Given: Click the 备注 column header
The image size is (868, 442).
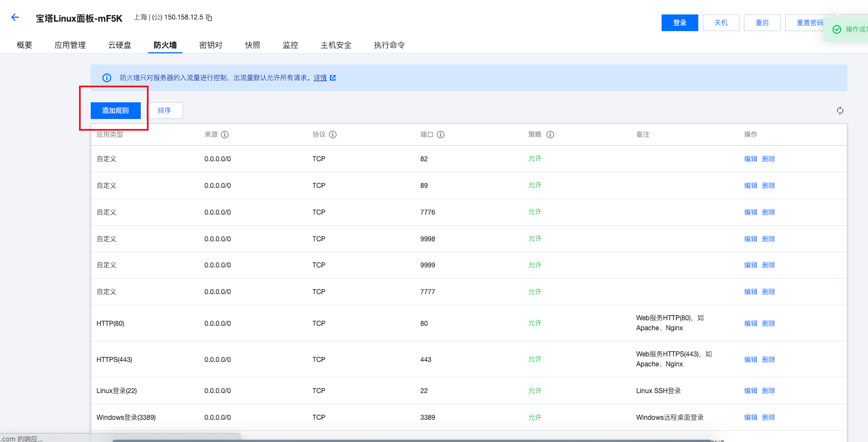Looking at the screenshot, I should coord(643,135).
